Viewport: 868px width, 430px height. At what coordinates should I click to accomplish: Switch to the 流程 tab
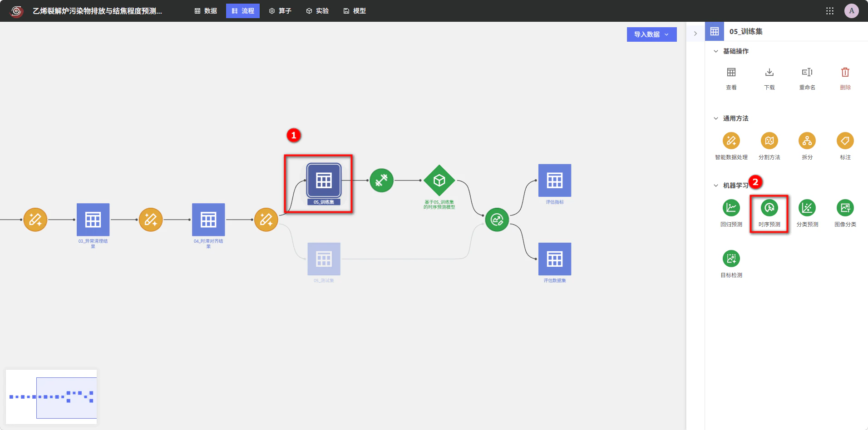(x=243, y=11)
